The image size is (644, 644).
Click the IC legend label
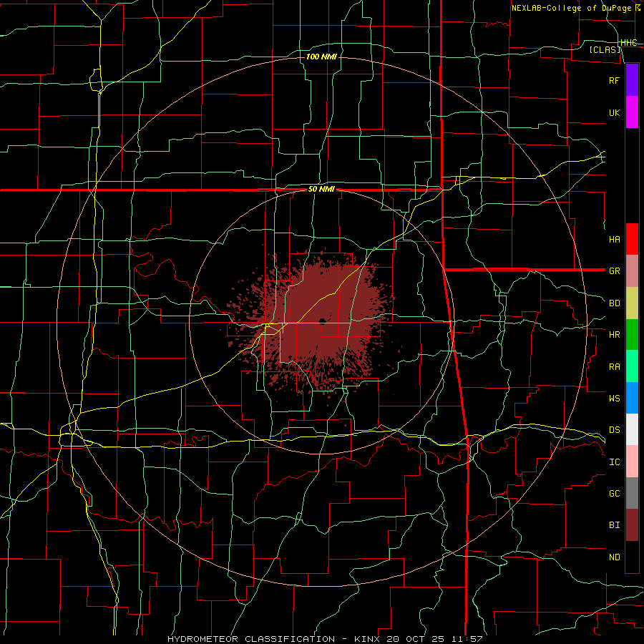click(x=614, y=462)
